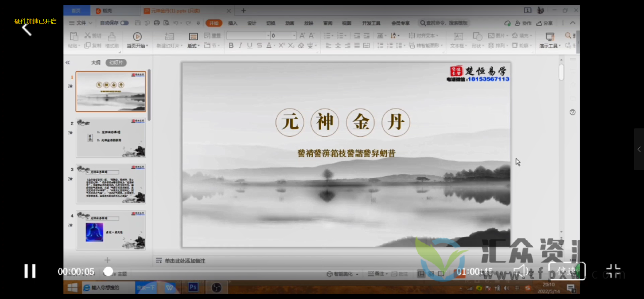The image size is (644, 299).
Task: Exit fullscreen video mode
Action: (613, 271)
